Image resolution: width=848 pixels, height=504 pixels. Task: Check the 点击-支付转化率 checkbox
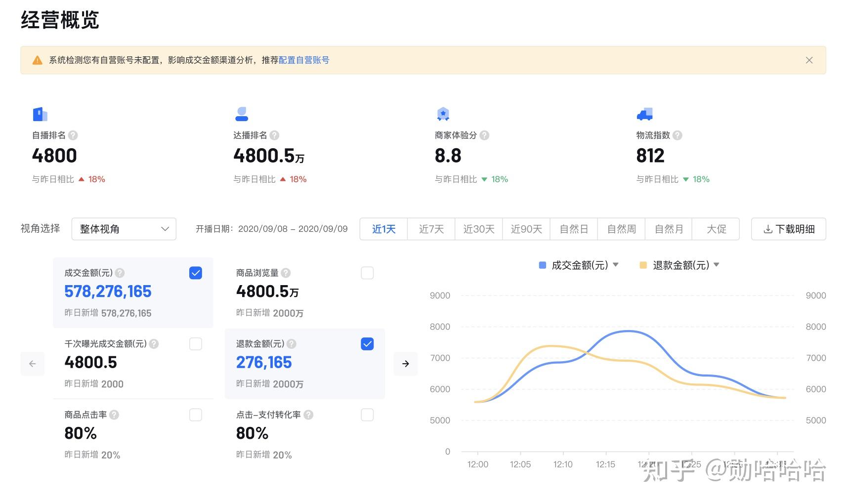pos(367,415)
